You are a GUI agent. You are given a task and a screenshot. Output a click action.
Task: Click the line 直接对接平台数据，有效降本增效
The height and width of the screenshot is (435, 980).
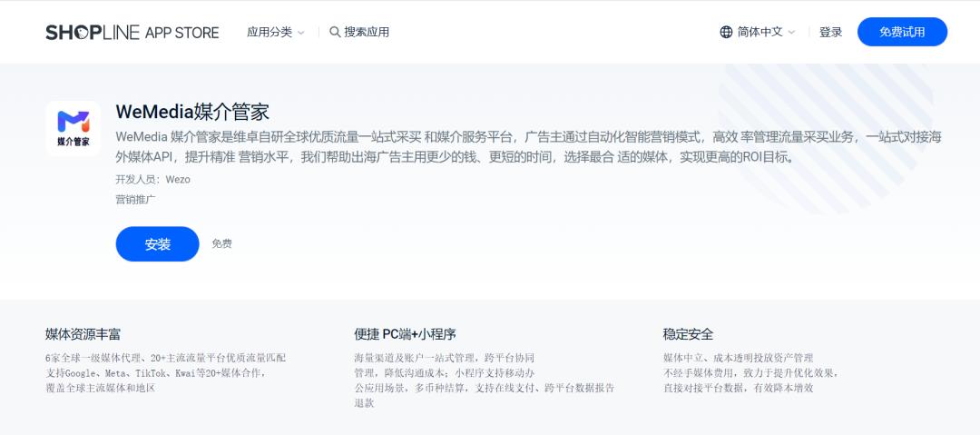pyautogui.click(x=738, y=388)
